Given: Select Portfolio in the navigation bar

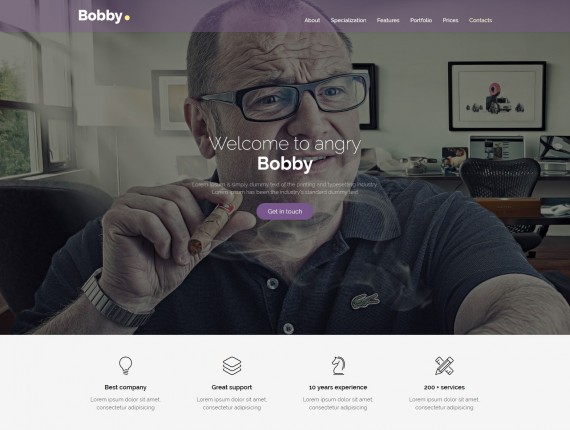Looking at the screenshot, I should click(x=421, y=20).
